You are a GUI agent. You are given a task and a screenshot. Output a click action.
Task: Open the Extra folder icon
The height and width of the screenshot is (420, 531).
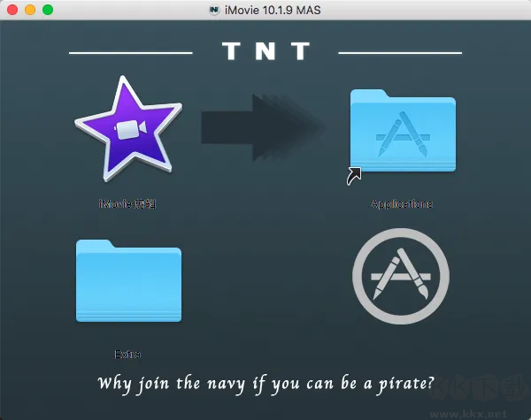pos(128,280)
